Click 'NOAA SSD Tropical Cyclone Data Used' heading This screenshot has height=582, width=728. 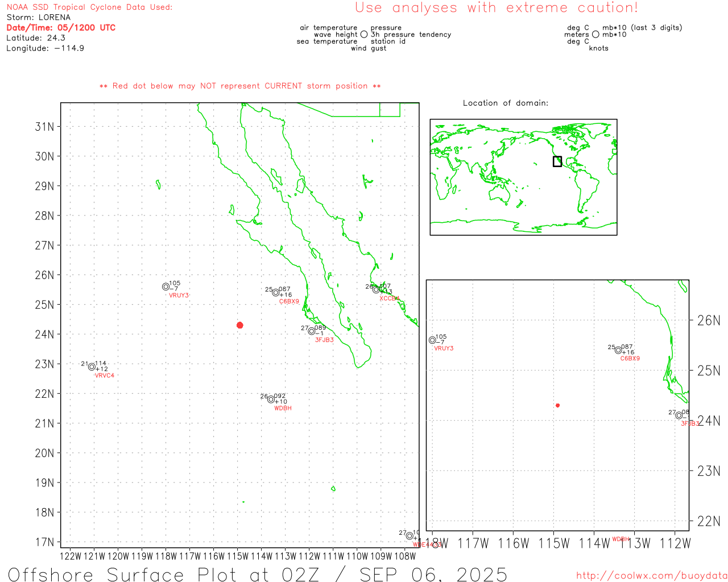(x=89, y=7)
